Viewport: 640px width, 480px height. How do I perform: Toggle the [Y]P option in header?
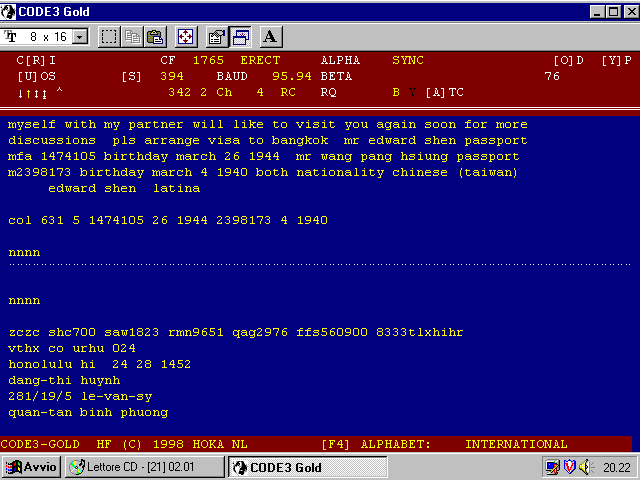tap(615, 61)
